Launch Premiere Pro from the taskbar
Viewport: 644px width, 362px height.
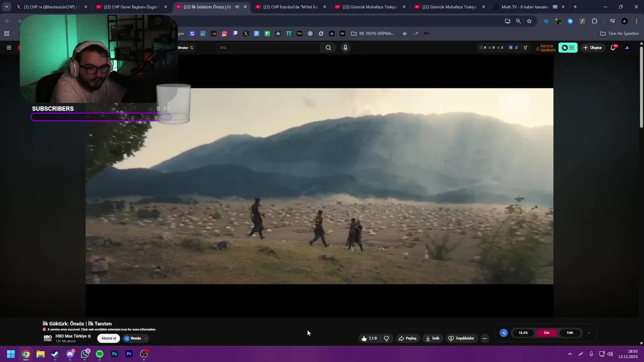click(x=129, y=354)
